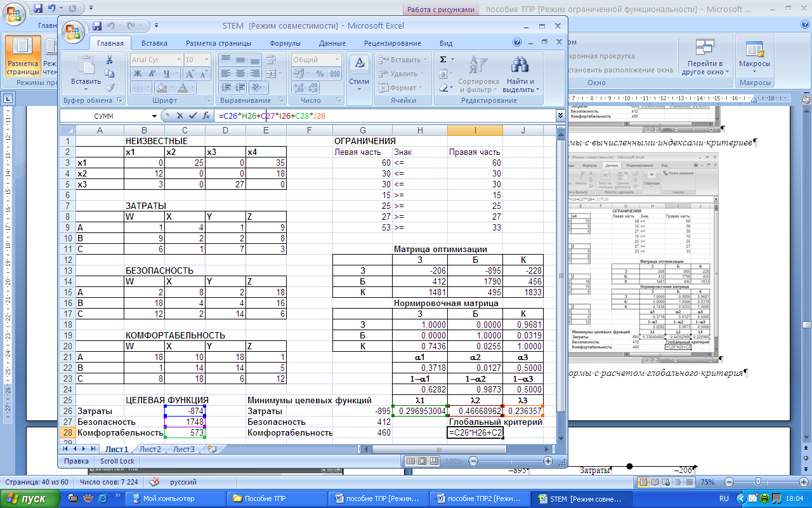The height and width of the screenshot is (508, 812).
Task: Open the Найти и выделить menu
Action: (x=521, y=74)
